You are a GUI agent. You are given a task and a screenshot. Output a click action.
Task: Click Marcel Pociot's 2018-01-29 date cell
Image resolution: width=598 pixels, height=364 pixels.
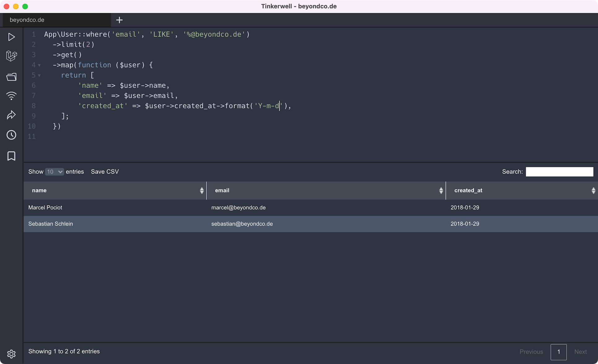coord(522,208)
